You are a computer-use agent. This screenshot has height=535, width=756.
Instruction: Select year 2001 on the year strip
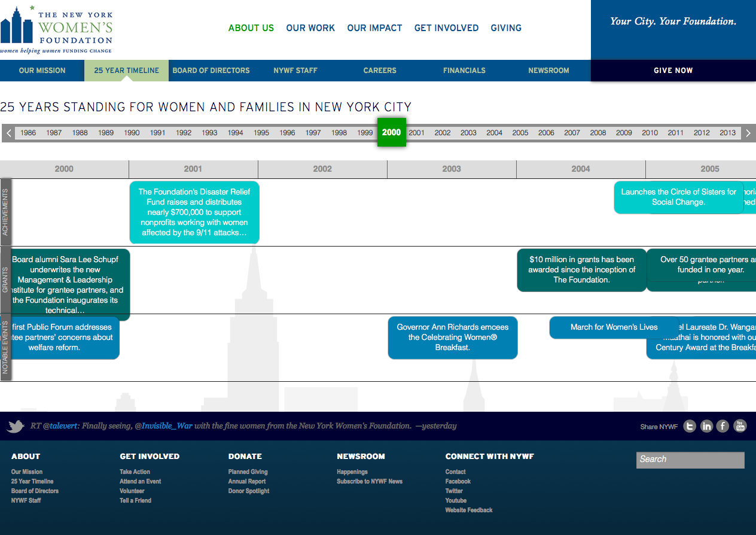[417, 133]
